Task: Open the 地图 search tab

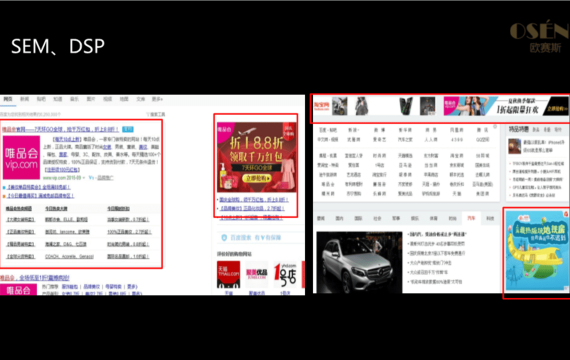Action: pyautogui.click(x=124, y=99)
